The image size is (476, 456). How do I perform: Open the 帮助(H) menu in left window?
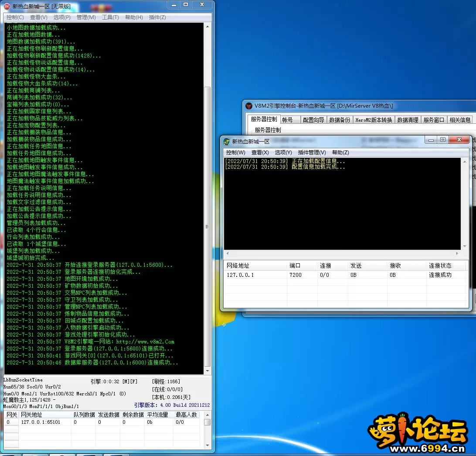pyautogui.click(x=134, y=17)
